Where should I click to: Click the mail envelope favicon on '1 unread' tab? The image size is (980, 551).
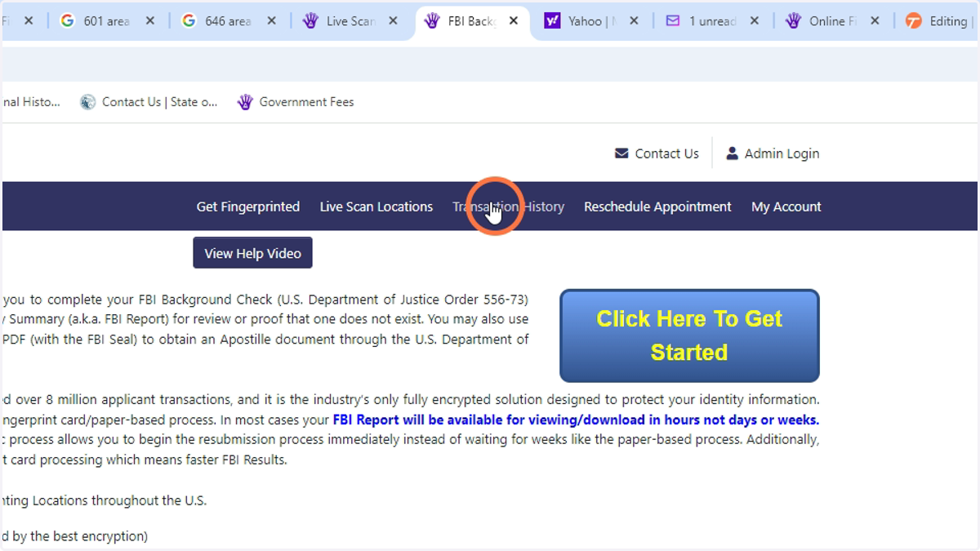(673, 21)
